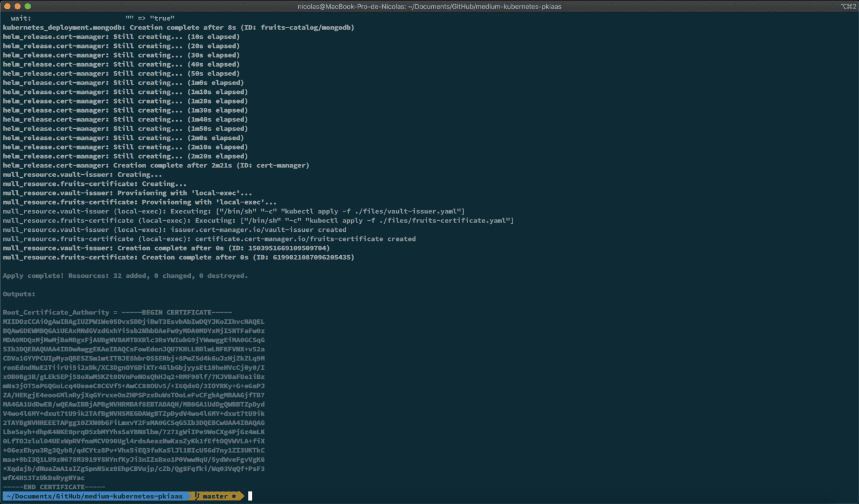Click the 'Apply complete!' resources summary line

click(125, 276)
